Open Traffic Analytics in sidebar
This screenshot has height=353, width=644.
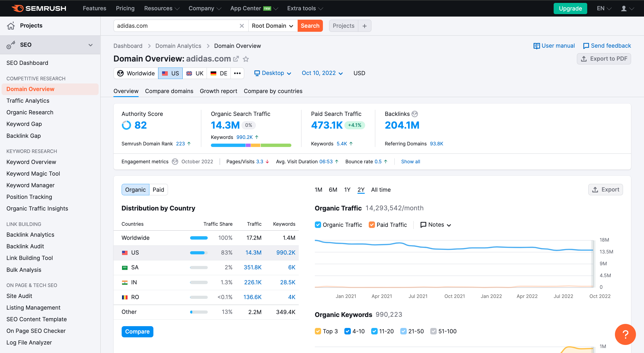28,101
